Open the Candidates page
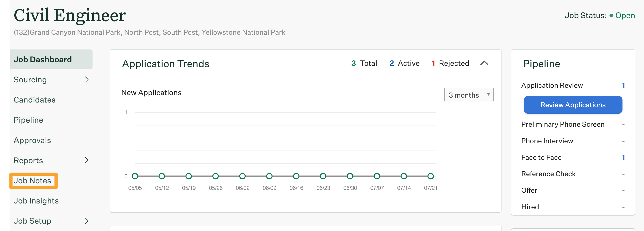This screenshot has height=231, width=644. (x=35, y=100)
